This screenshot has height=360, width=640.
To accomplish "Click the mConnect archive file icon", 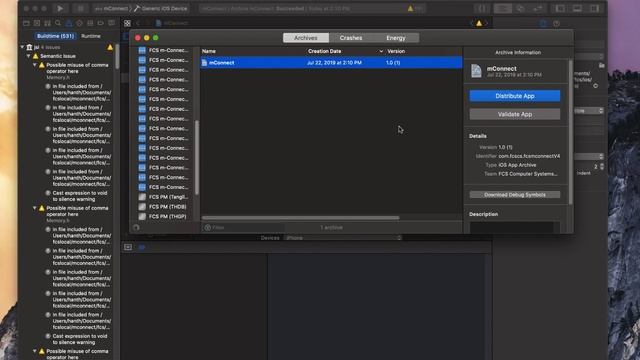I will (204, 62).
